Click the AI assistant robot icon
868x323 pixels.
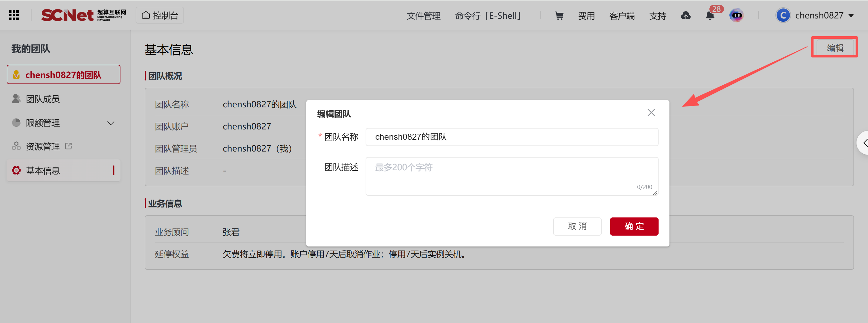[x=736, y=15]
